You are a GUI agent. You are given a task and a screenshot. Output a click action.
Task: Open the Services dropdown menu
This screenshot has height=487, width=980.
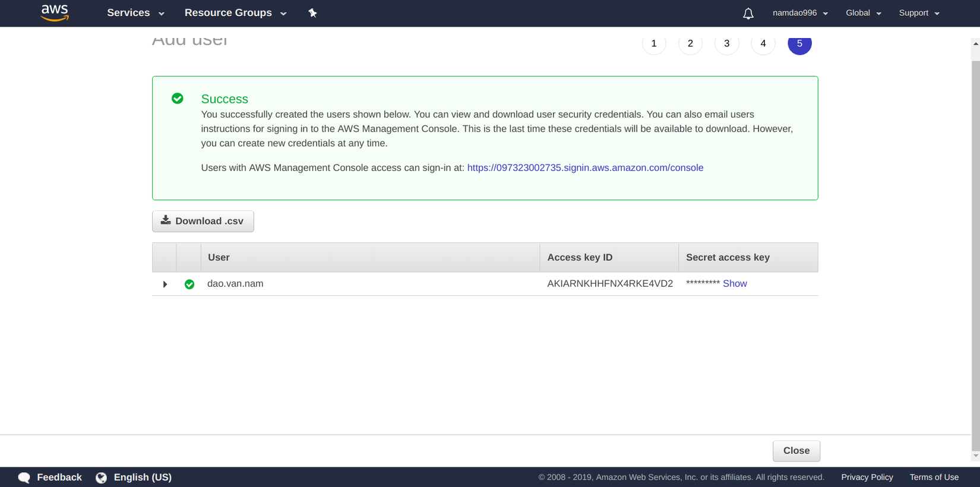(135, 13)
